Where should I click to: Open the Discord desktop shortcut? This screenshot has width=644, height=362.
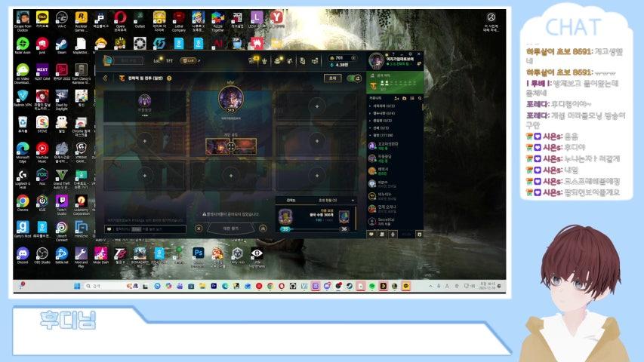coord(23,256)
